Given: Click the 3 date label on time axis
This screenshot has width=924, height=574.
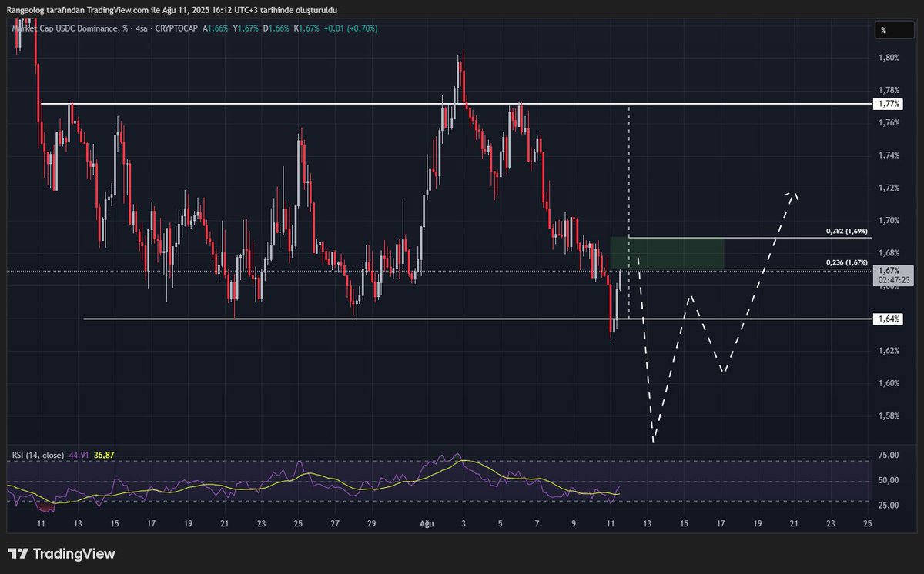Looking at the screenshot, I should tap(464, 524).
